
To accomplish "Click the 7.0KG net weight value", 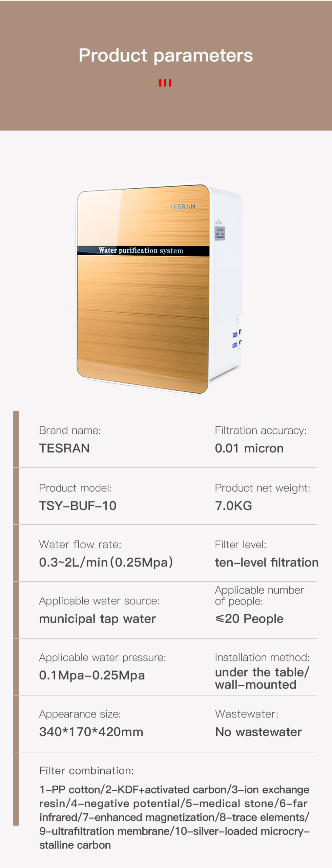I will (x=233, y=506).
